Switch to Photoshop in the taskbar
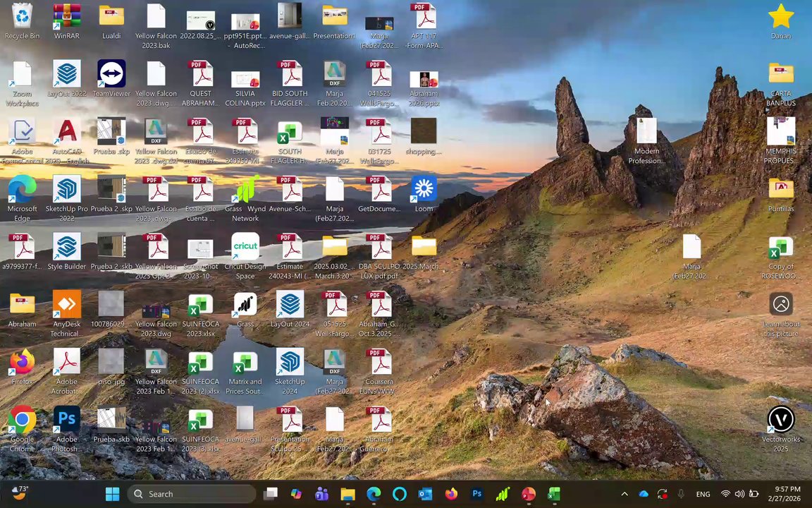Screen dimensions: 812x508 477,494
